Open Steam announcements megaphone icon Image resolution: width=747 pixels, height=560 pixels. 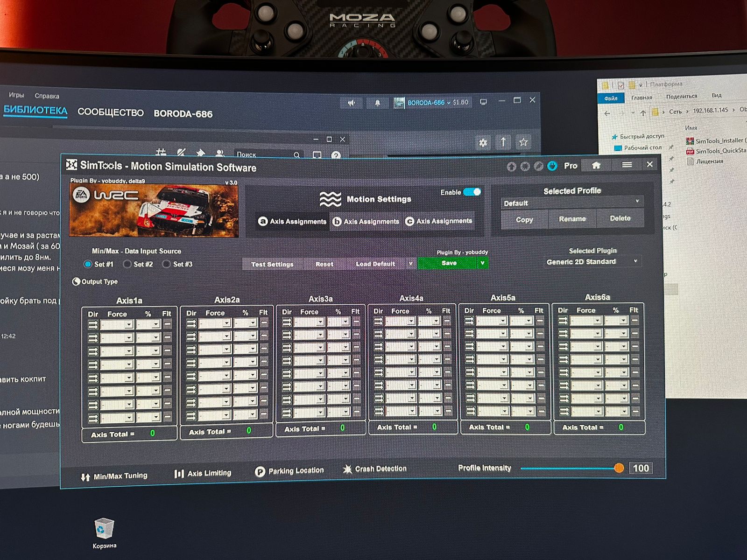coord(351,103)
